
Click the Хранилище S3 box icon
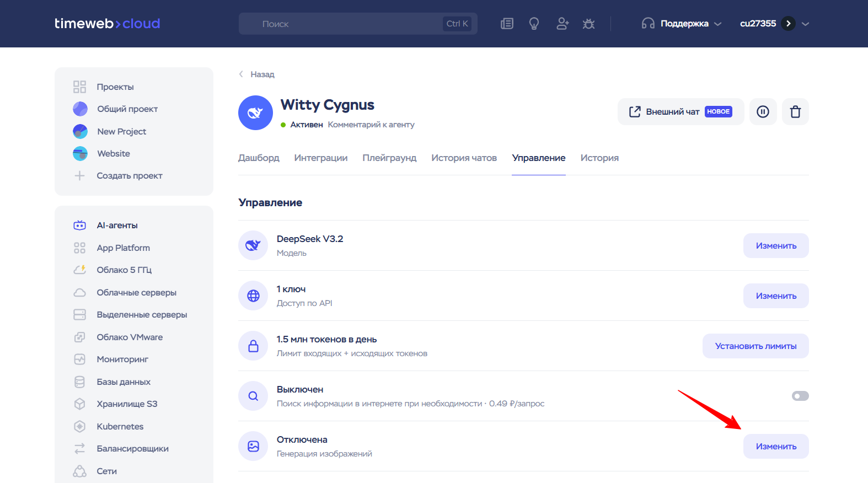coord(80,404)
